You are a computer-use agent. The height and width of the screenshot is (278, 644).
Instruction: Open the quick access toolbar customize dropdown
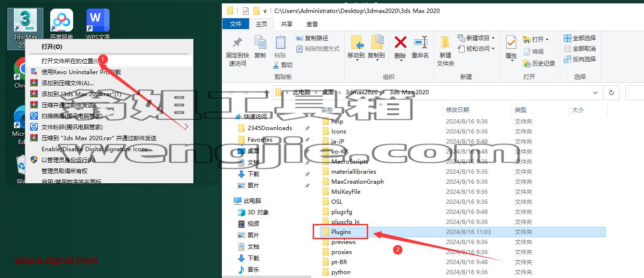click(265, 11)
